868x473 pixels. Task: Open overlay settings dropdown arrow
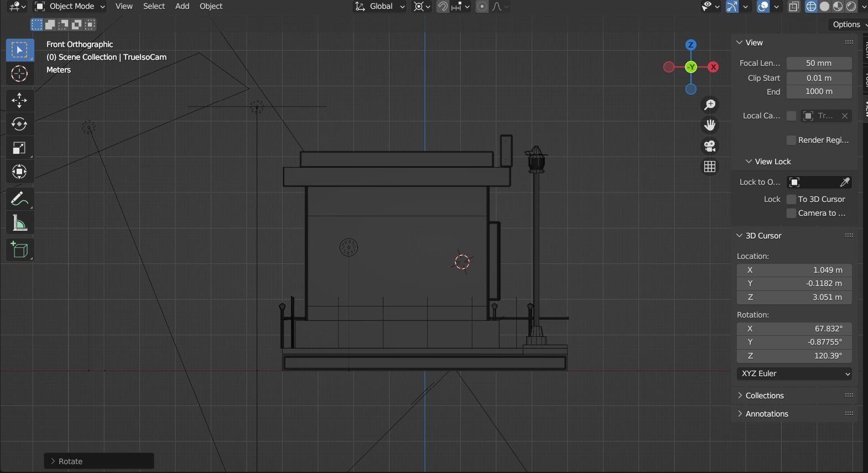coord(777,7)
